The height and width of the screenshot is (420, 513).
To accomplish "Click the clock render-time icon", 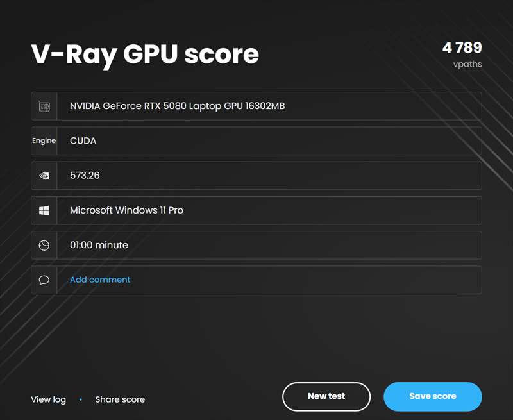I will tap(44, 245).
